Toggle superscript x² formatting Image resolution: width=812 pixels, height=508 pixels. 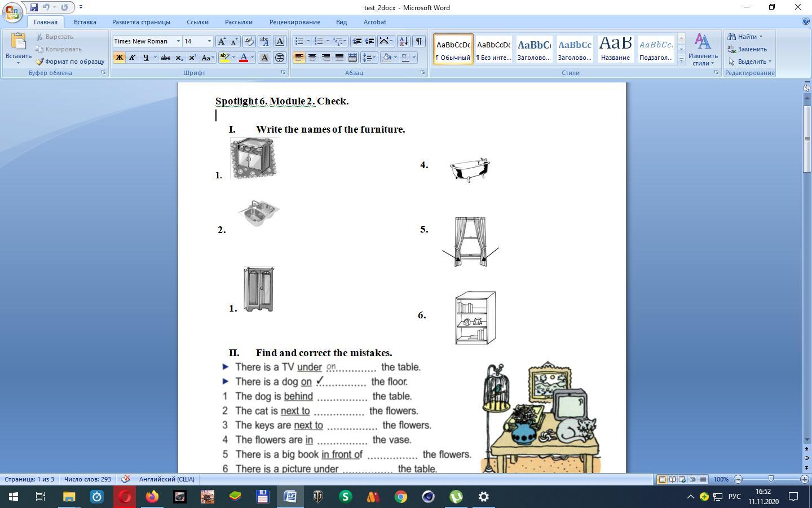tap(193, 58)
